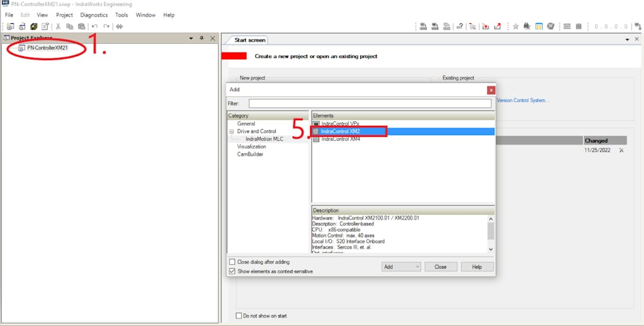Click Description scrollbar up arrow

491,219
